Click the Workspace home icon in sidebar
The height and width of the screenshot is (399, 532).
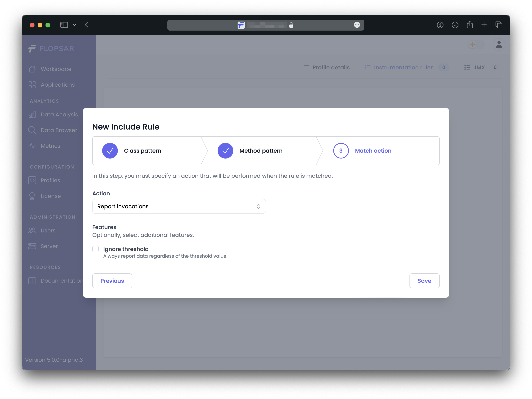pyautogui.click(x=32, y=69)
